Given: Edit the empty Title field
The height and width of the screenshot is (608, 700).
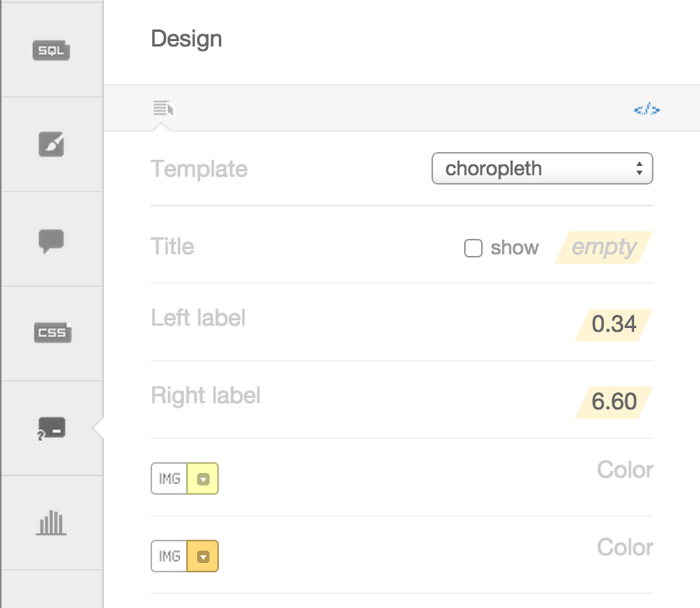Looking at the screenshot, I should [x=604, y=248].
